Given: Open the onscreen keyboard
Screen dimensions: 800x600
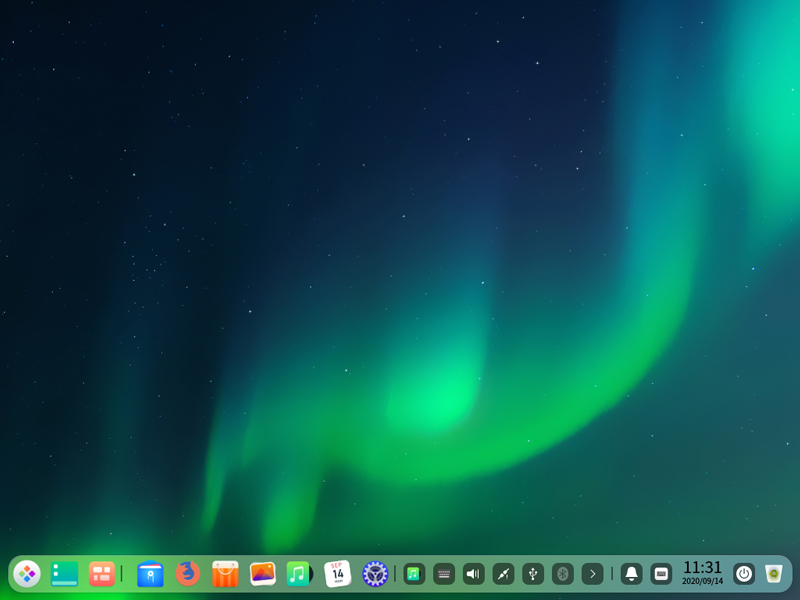Looking at the screenshot, I should click(x=660, y=573).
